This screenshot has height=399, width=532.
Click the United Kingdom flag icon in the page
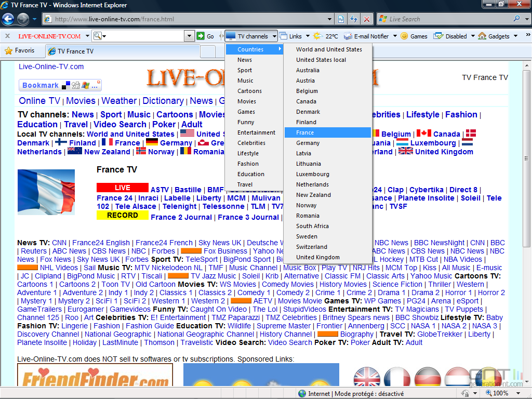point(405,151)
